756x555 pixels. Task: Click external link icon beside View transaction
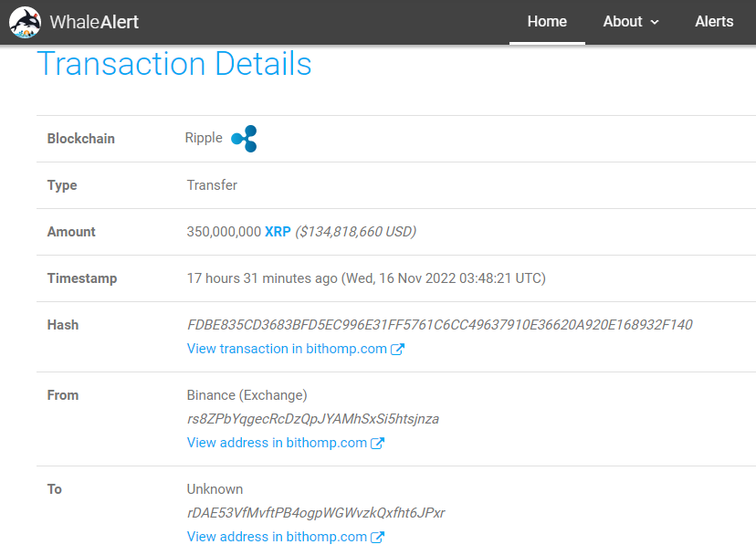pos(397,349)
